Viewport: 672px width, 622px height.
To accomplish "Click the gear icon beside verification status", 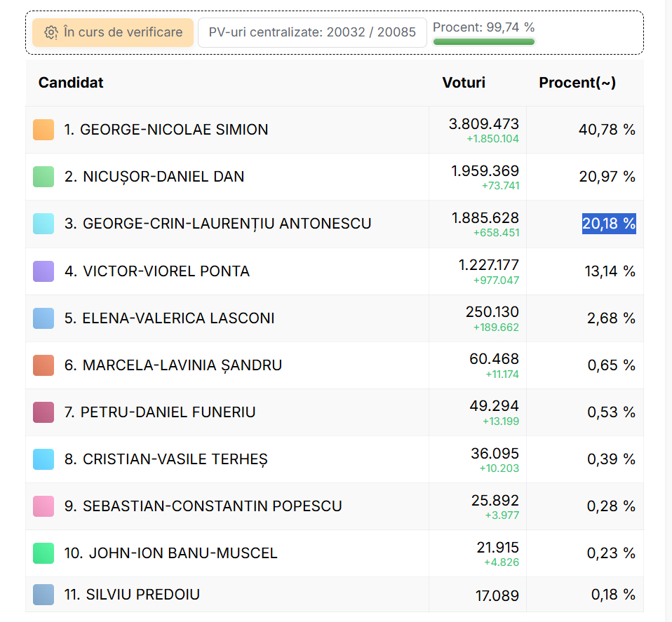I will [x=51, y=33].
